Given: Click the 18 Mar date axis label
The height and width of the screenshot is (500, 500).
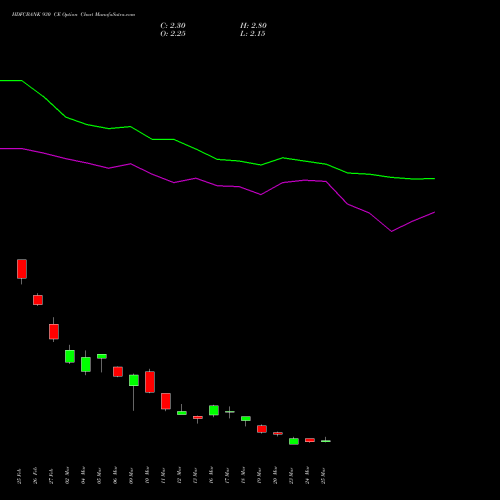Looking at the screenshot, I should coord(243,475).
